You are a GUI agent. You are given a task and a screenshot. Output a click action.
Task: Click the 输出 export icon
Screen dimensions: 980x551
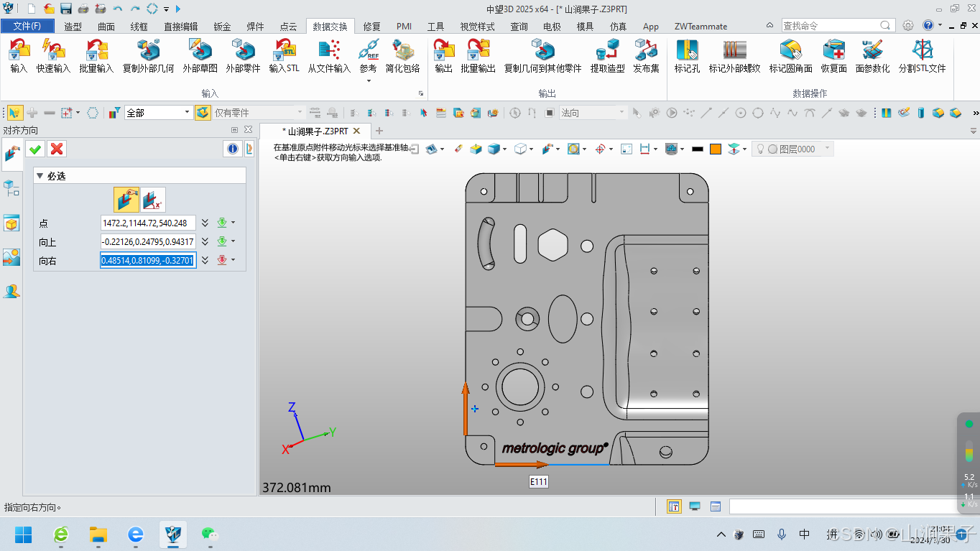[444, 56]
